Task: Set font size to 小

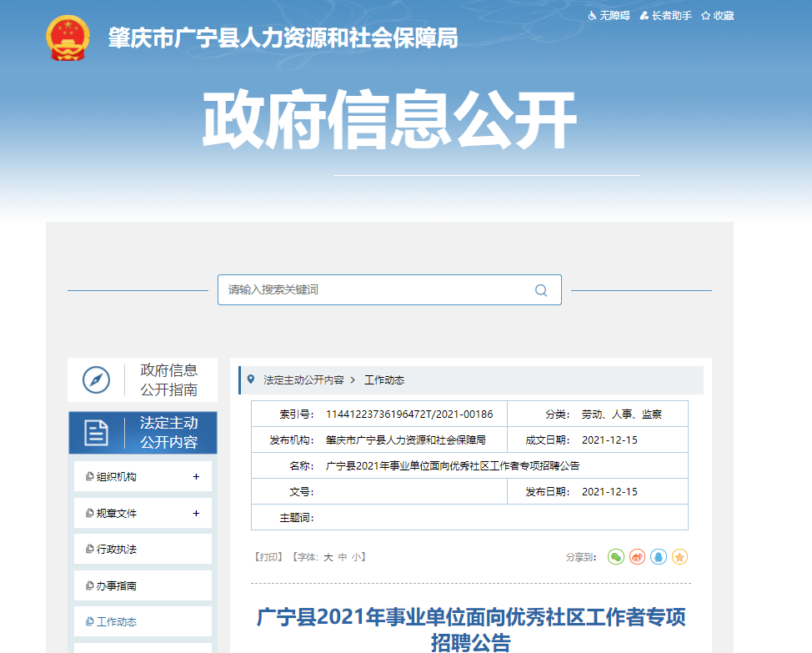Action: coord(356,557)
